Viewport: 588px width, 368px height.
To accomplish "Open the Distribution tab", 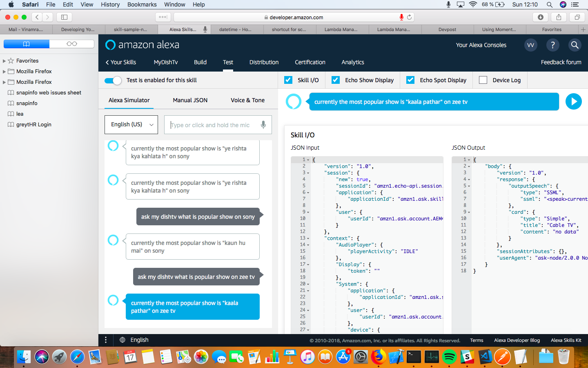I will coord(264,62).
